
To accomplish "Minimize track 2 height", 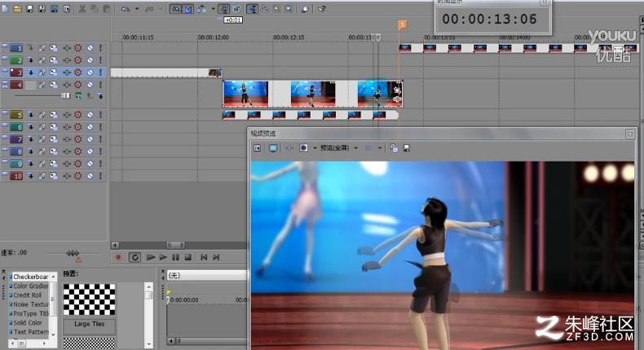I will click(5, 59).
